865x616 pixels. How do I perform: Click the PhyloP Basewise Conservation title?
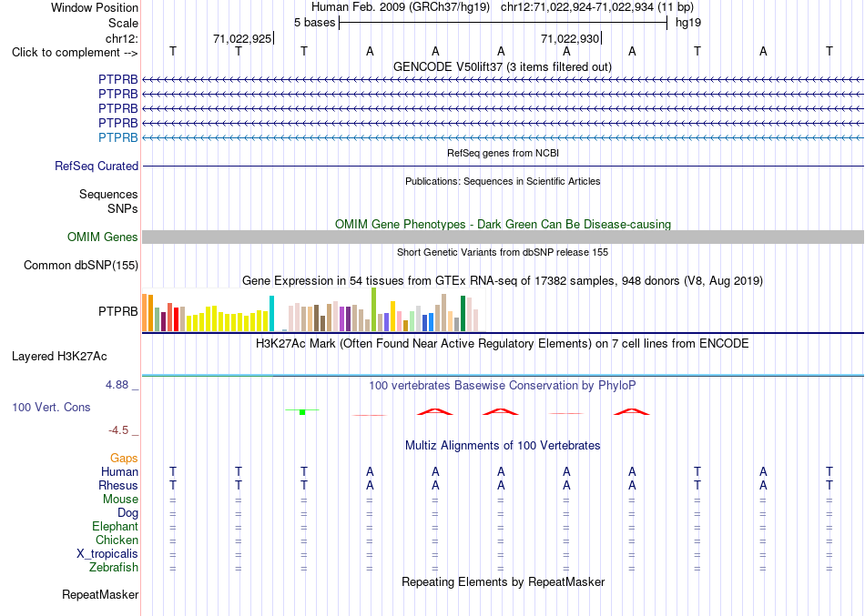point(503,386)
